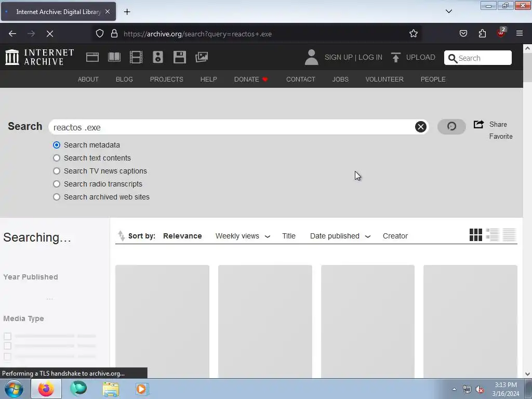Viewport: 532px width, 399px height.
Task: Go back with the browser back arrow
Action: pos(12,34)
